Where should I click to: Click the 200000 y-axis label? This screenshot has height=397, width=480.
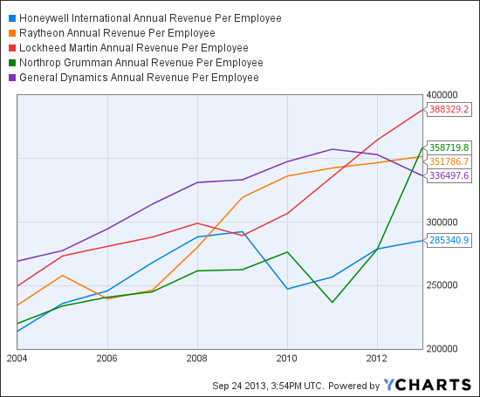point(442,349)
